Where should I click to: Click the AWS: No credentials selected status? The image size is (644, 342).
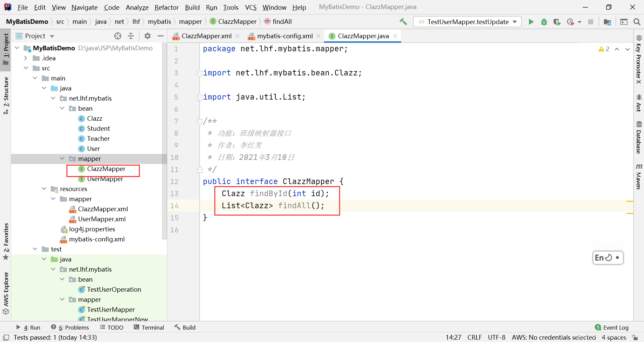click(553, 337)
